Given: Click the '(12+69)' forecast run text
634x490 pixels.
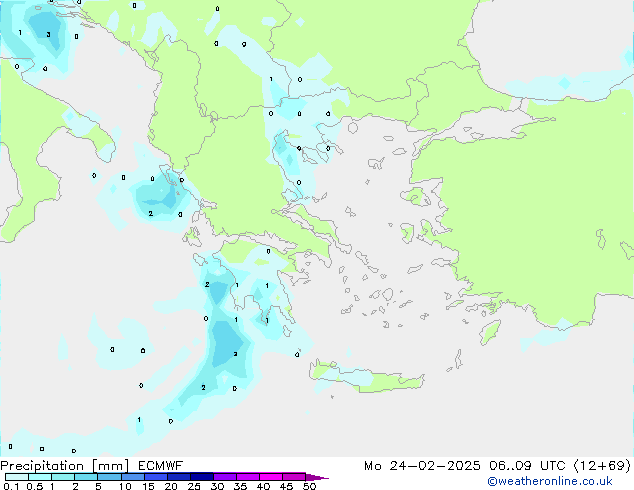Looking at the screenshot, I should pyautogui.click(x=602, y=466).
